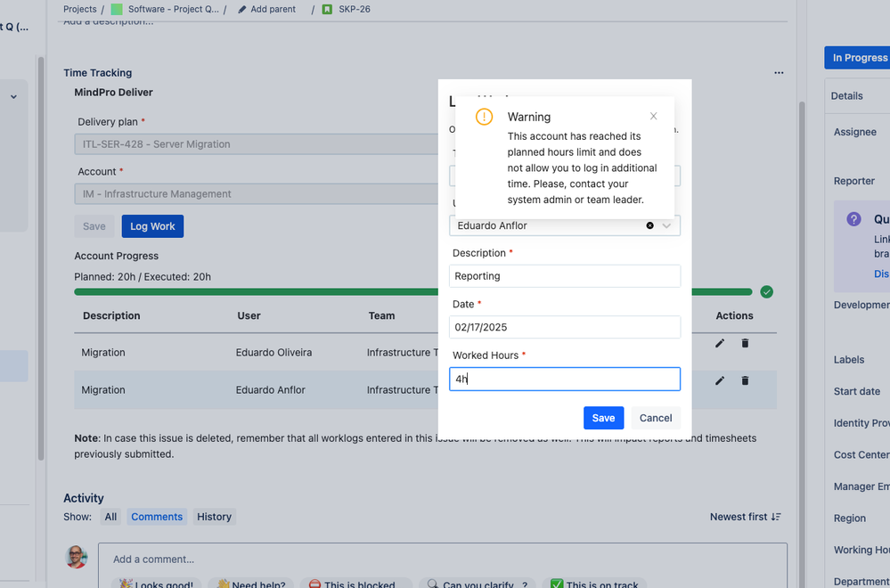Click the SKP-26 issue type icon
Screen dimensions: 890x588
pyautogui.click(x=327, y=9)
